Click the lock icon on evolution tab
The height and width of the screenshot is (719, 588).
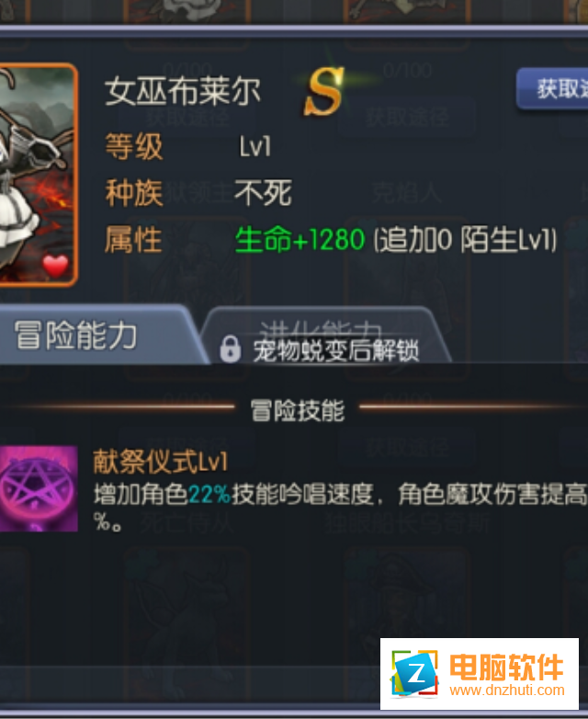click(x=230, y=349)
